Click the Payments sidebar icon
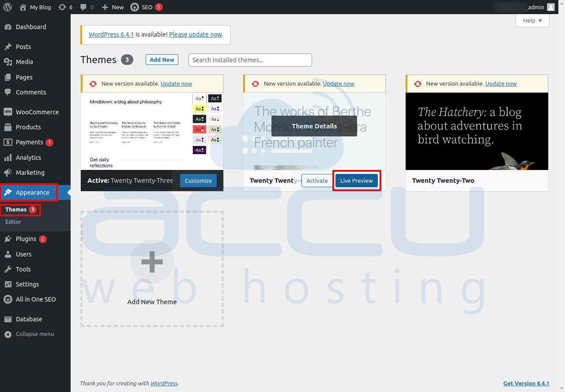This screenshot has width=565, height=392. point(8,142)
